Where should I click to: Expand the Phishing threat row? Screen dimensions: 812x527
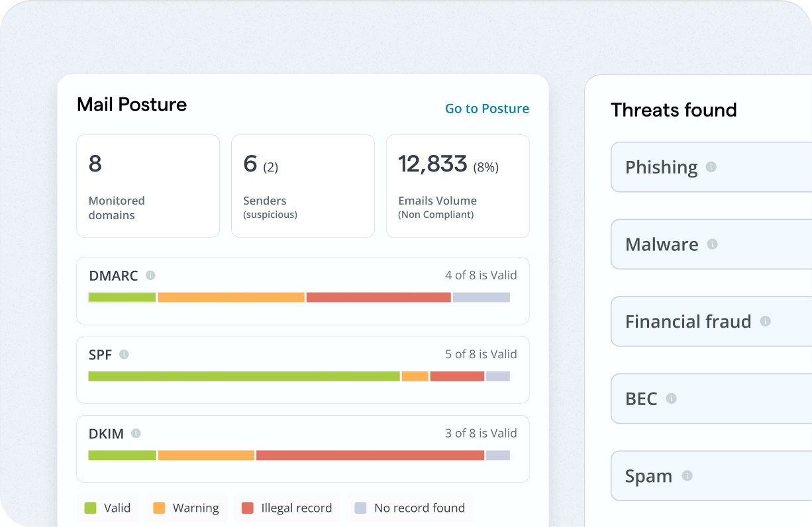[x=711, y=167]
